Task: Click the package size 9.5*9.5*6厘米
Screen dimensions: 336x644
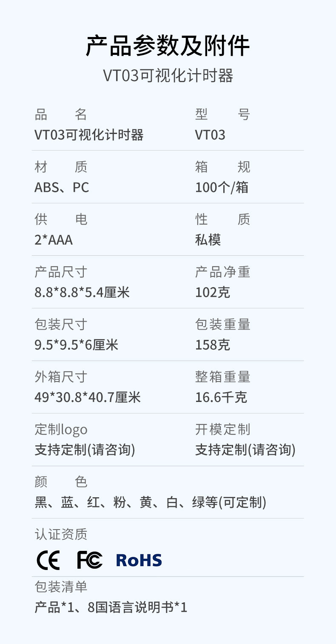Action: [x=77, y=345]
